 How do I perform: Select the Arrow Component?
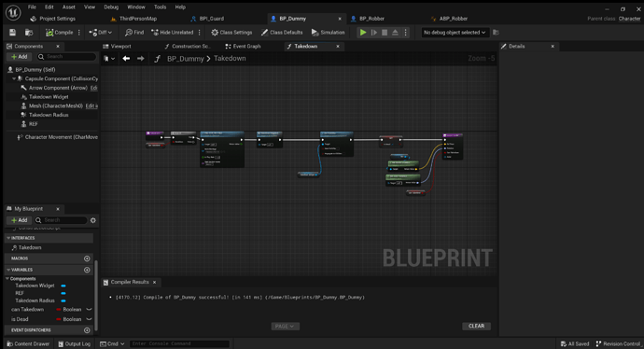(x=58, y=88)
